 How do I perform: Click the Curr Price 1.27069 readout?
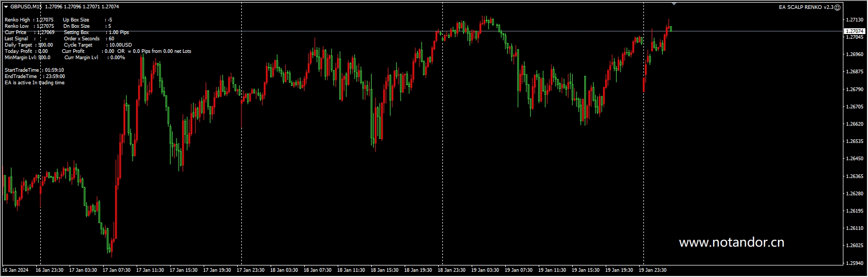click(x=30, y=32)
